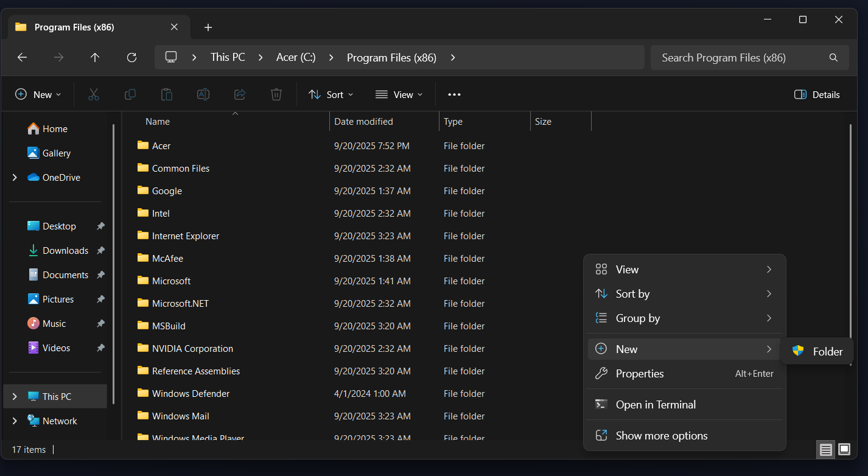This screenshot has width=868, height=476.
Task: Refresh the Program Files (x86) view
Action: (131, 57)
